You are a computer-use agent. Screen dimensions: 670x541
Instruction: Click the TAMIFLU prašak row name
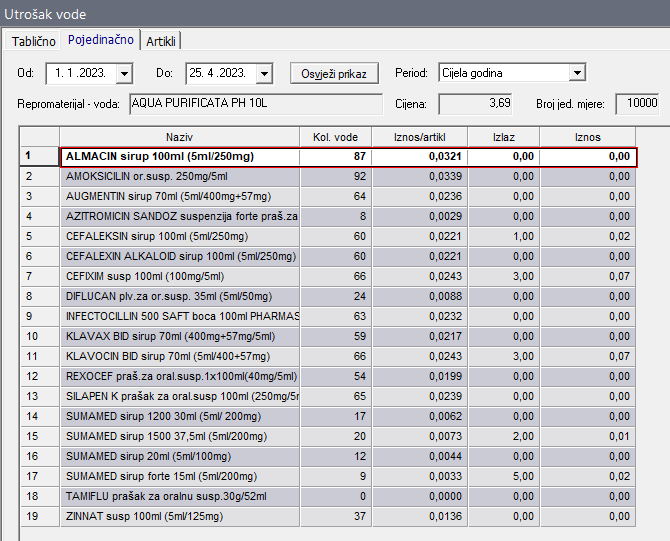point(179,496)
